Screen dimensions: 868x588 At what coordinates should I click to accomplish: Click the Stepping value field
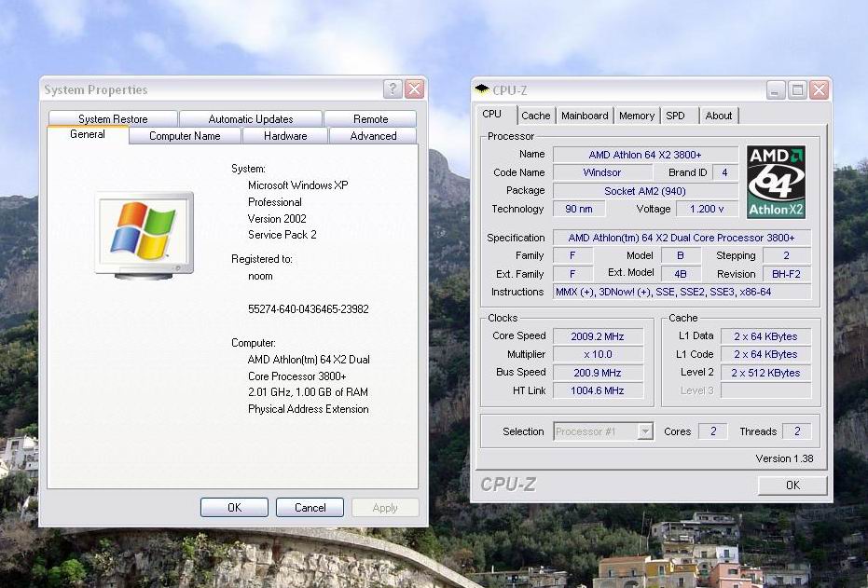787,255
